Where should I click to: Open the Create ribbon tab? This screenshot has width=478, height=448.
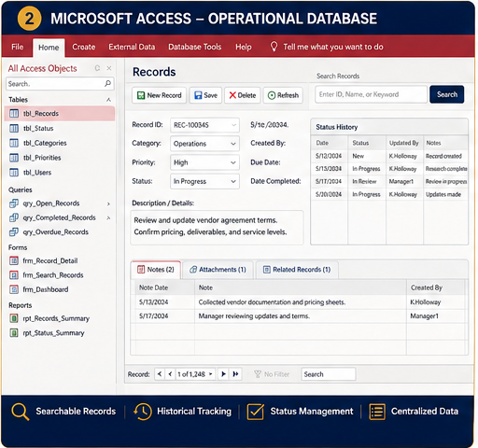click(x=84, y=47)
